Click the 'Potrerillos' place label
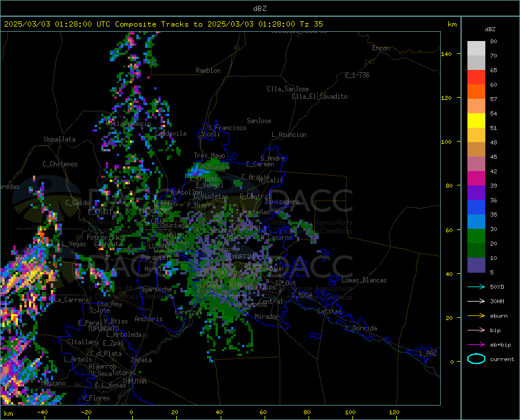Viewport: 520px width, 420px height. (x=106, y=237)
